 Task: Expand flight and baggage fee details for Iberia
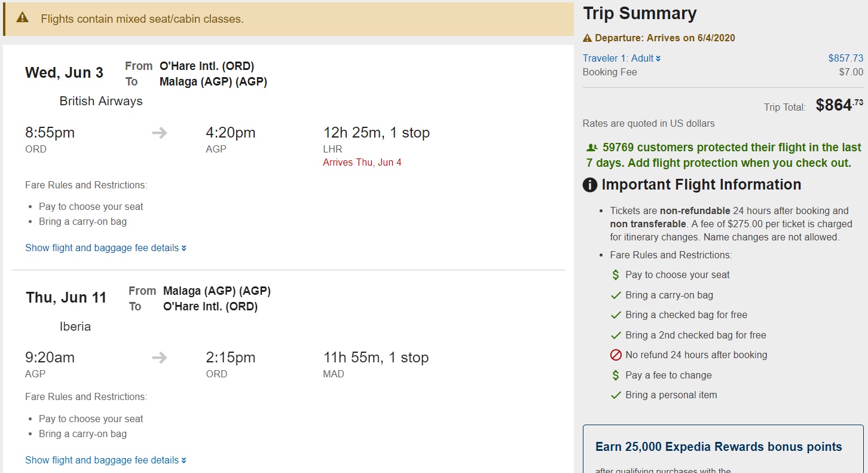105,460
